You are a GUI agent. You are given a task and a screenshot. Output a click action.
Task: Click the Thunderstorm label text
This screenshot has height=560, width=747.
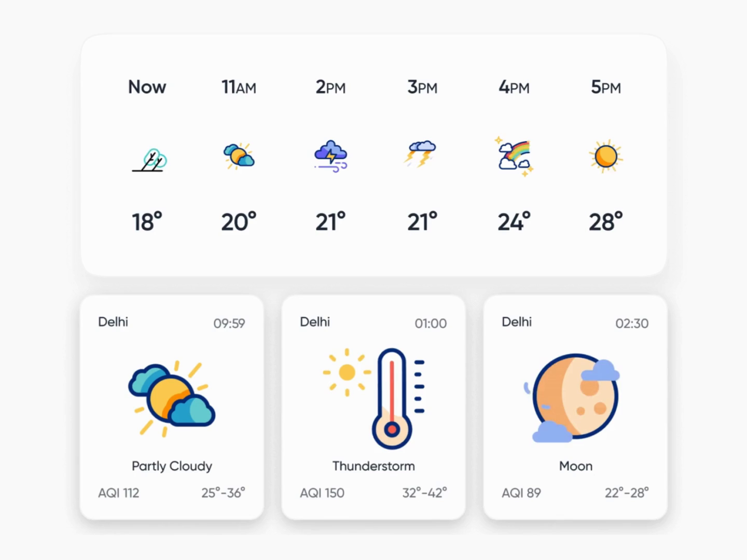pyautogui.click(x=373, y=466)
